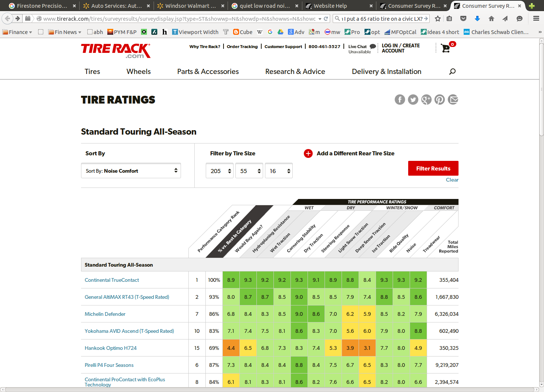Share via Google Plus icon
This screenshot has height=392, width=544.
point(426,99)
